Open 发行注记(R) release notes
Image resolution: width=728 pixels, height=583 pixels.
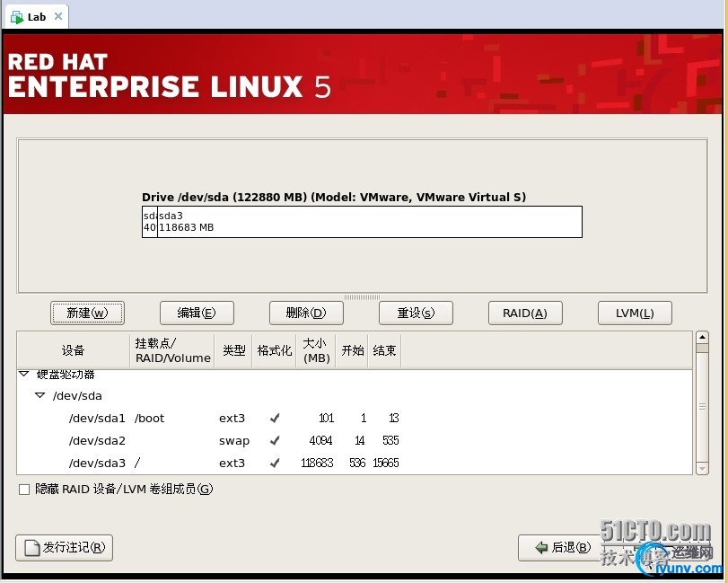click(64, 548)
